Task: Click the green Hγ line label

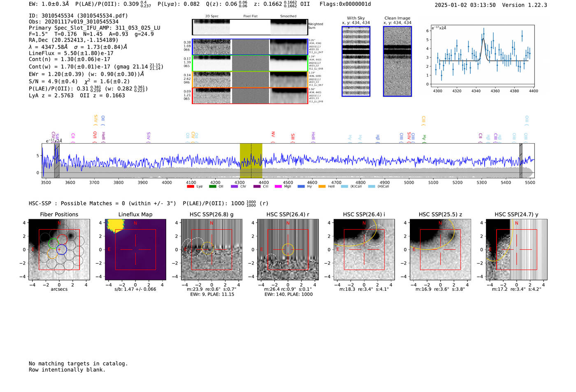Action: [424, 139]
